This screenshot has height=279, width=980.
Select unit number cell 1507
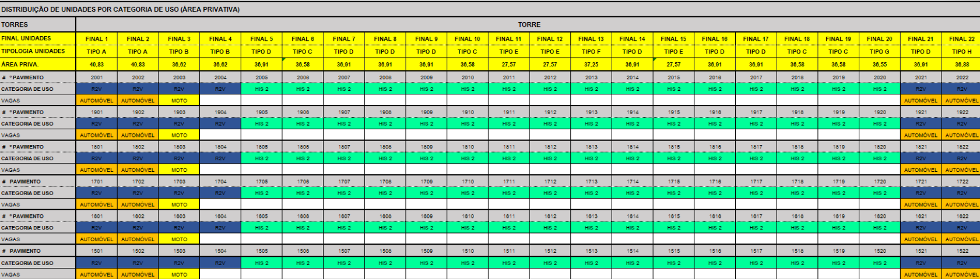pos(344,251)
